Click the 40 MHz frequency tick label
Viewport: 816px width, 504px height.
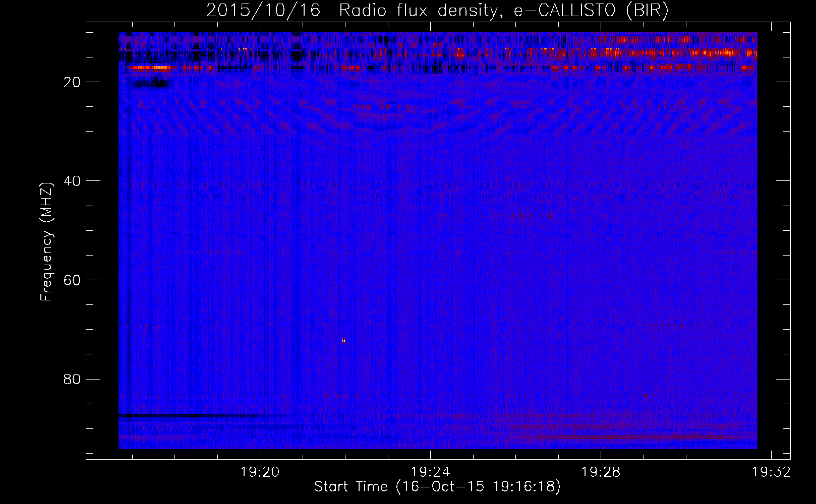coord(72,181)
